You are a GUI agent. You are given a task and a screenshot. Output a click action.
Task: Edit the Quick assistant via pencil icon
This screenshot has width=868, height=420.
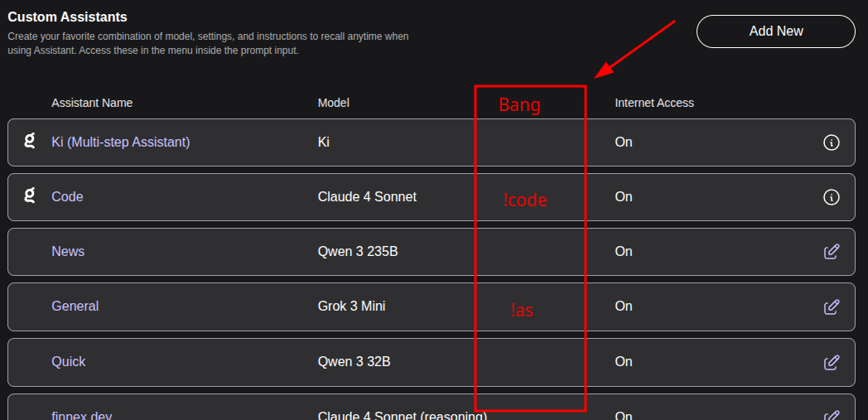832,362
